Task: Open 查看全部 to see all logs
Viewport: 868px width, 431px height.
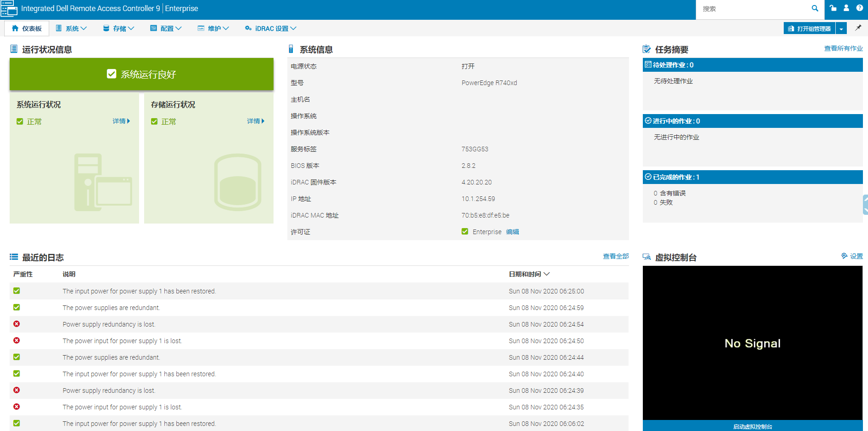Action: tap(616, 256)
